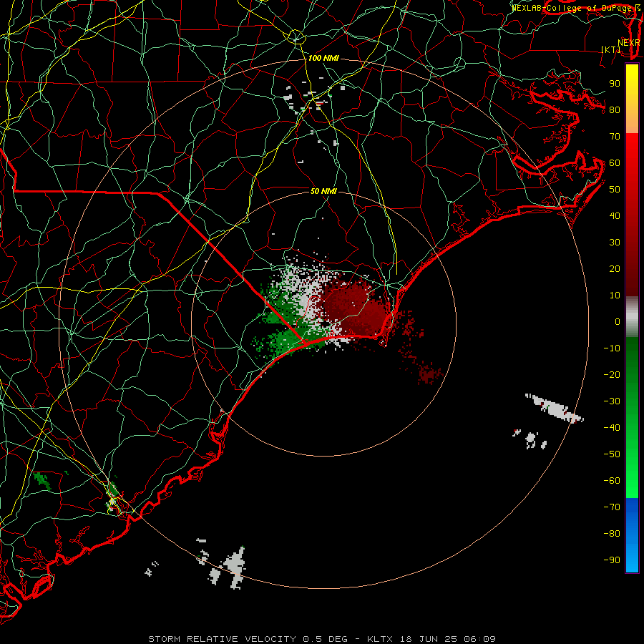Click the 0 value on velocity scale
Screen dimensions: 644x644
pyautogui.click(x=618, y=321)
